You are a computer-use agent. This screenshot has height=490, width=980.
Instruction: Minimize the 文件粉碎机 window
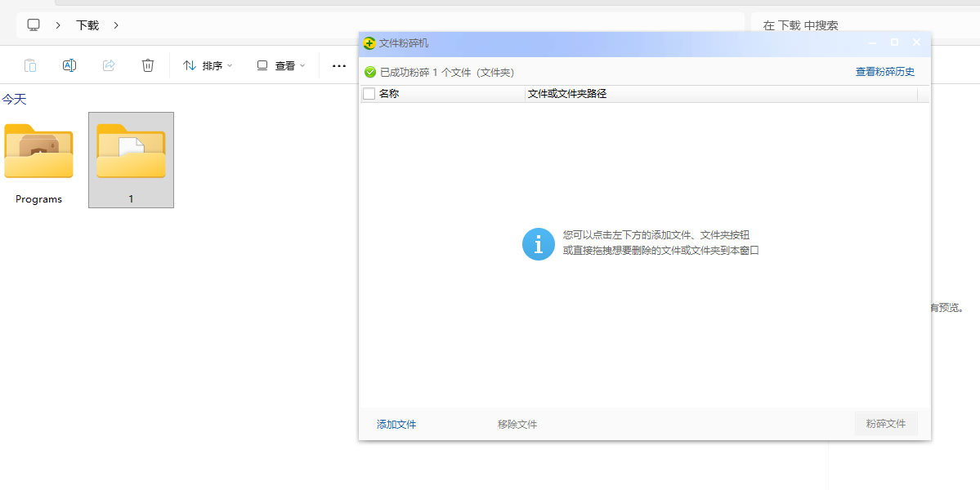click(872, 42)
